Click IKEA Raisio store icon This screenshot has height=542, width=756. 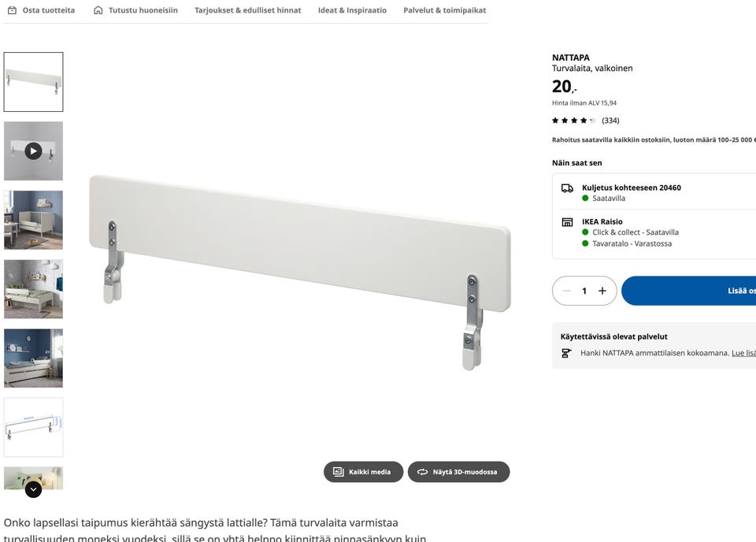point(568,222)
